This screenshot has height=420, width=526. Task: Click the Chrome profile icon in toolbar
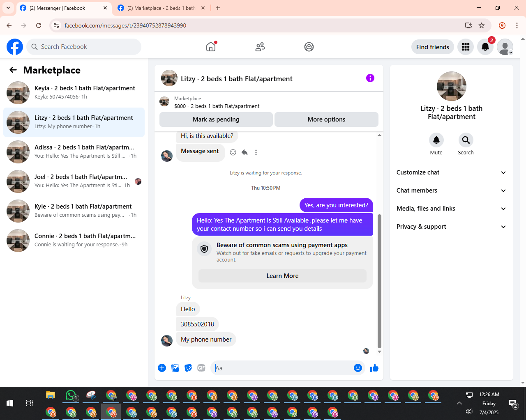point(502,25)
